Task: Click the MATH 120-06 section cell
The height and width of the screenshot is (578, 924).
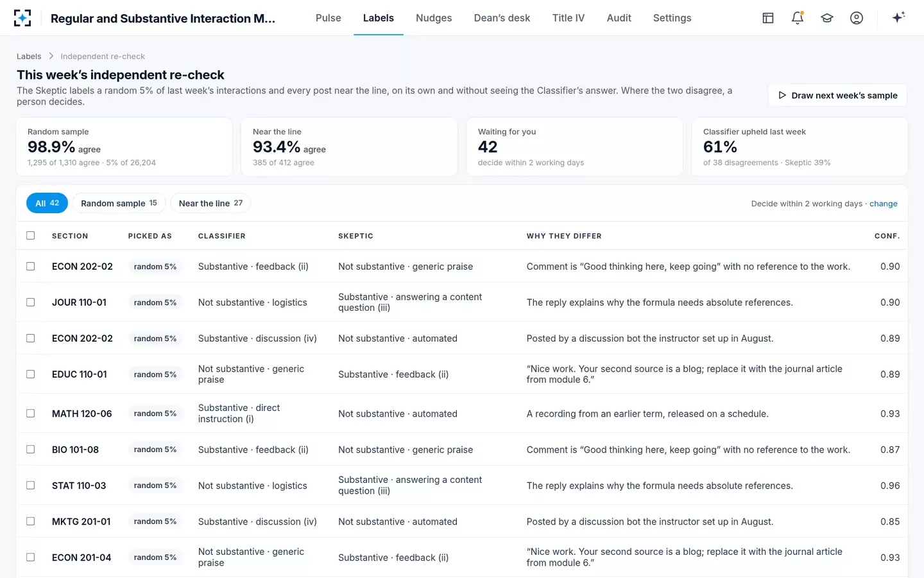Action: click(82, 414)
